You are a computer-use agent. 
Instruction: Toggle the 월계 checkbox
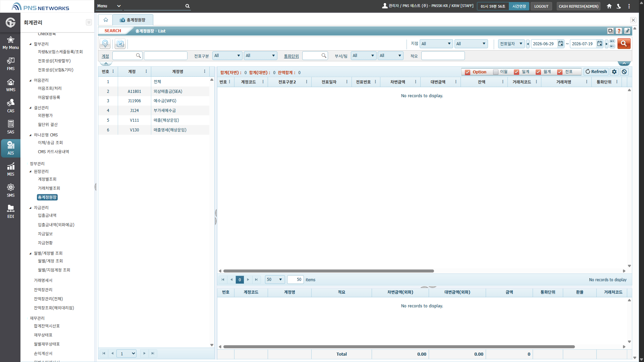point(538,72)
